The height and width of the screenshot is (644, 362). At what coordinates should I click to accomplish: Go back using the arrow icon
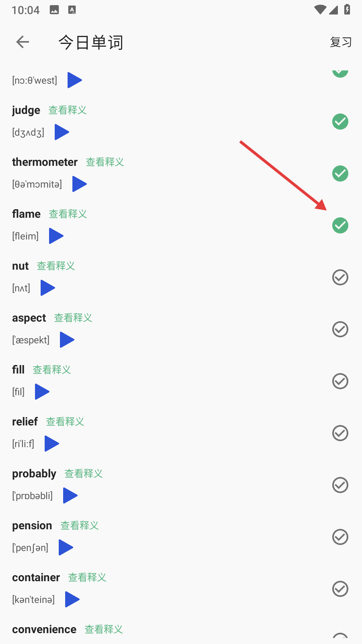23,42
